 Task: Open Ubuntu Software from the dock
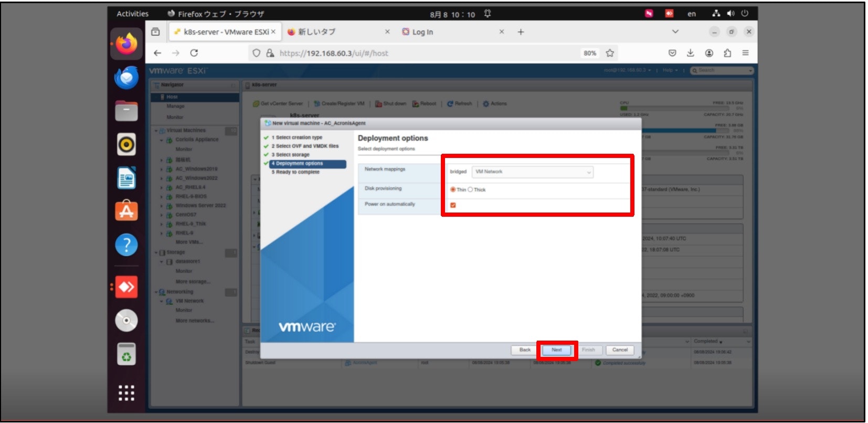tap(126, 211)
